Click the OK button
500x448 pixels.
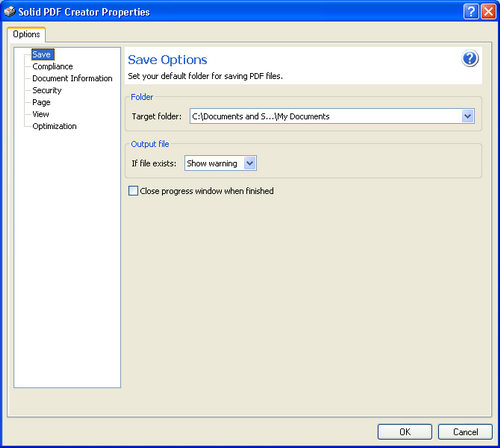(405, 432)
